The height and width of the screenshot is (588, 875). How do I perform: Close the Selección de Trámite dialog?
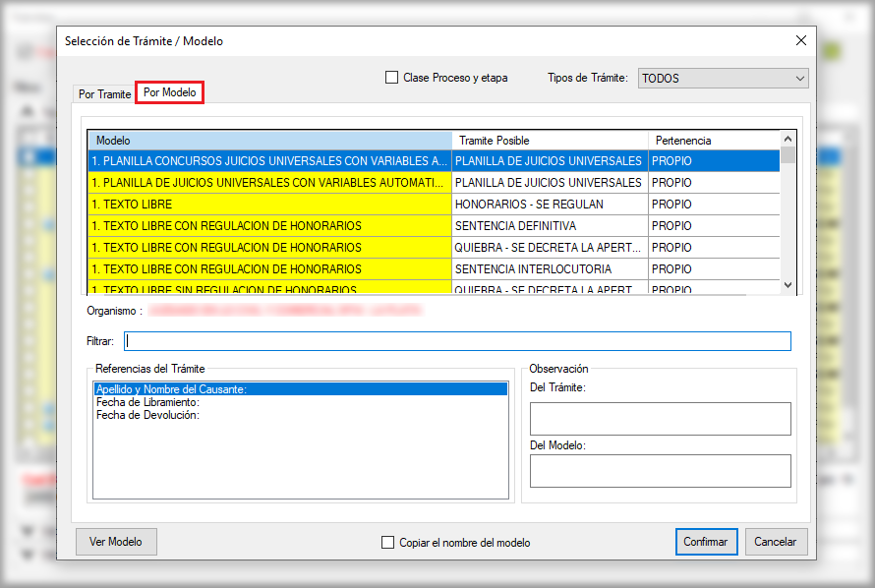coord(800,41)
